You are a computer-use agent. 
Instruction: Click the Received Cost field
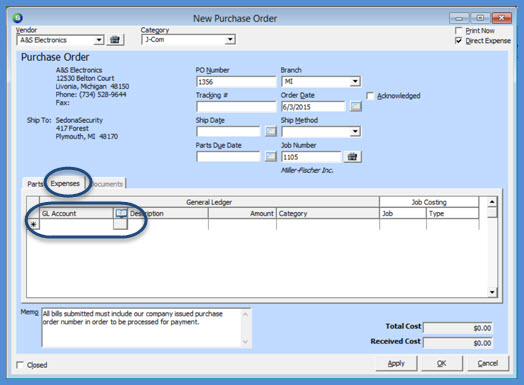point(458,343)
